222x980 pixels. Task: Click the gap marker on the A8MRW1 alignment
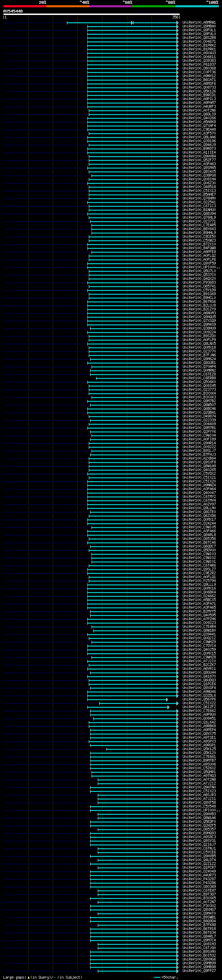tap(132, 23)
